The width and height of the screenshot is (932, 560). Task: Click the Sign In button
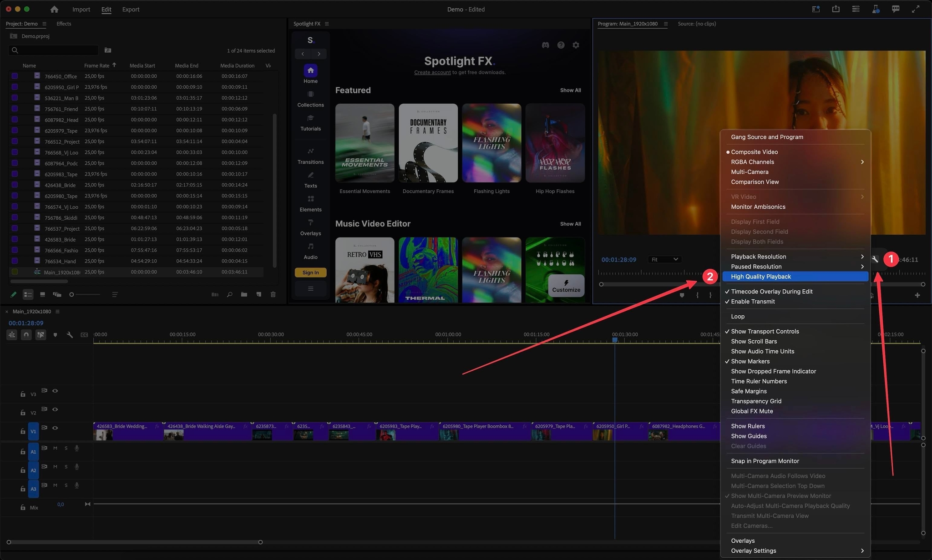coord(310,272)
